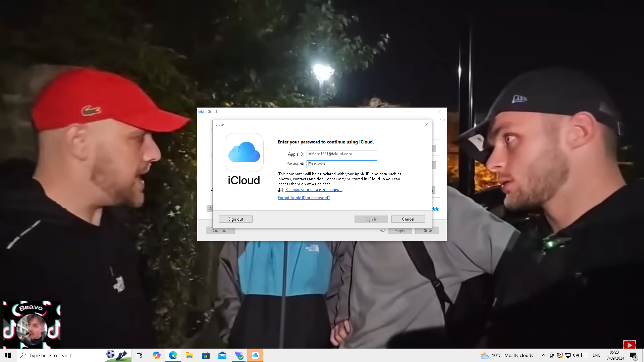644x362 pixels.
Task: Click Sign out in the password dialog
Action: pyautogui.click(x=236, y=219)
